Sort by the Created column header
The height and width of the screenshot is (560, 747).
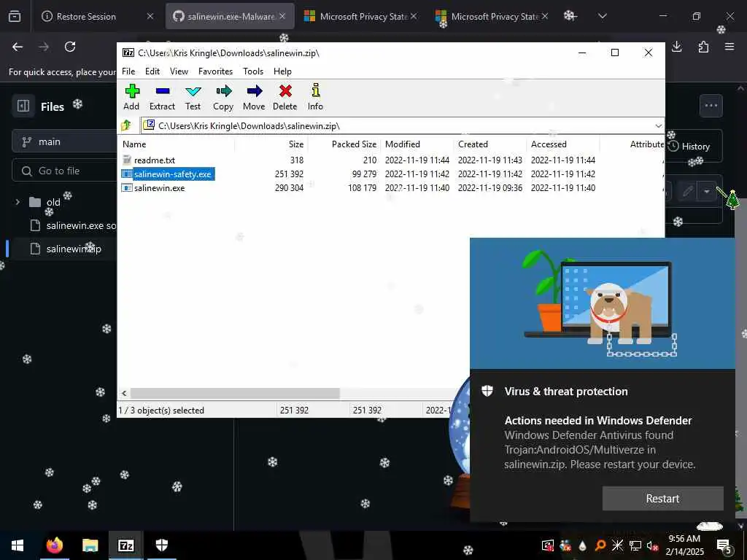(490, 144)
